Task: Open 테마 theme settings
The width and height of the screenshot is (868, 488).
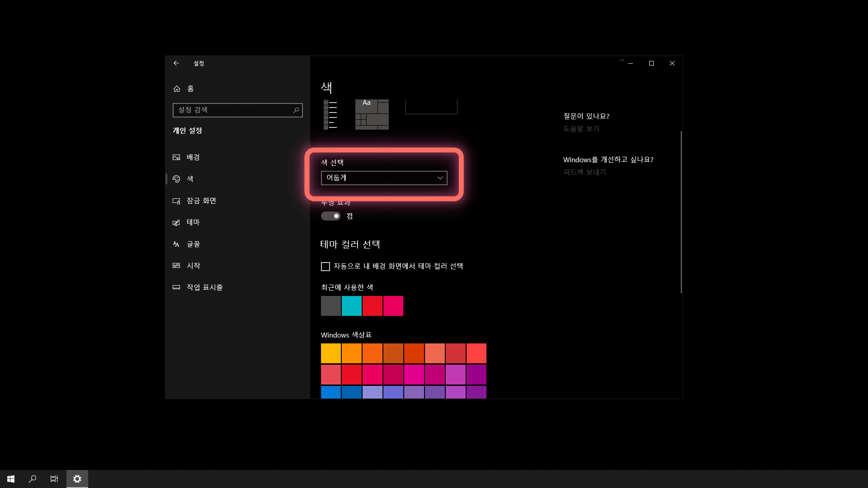Action: pos(193,222)
